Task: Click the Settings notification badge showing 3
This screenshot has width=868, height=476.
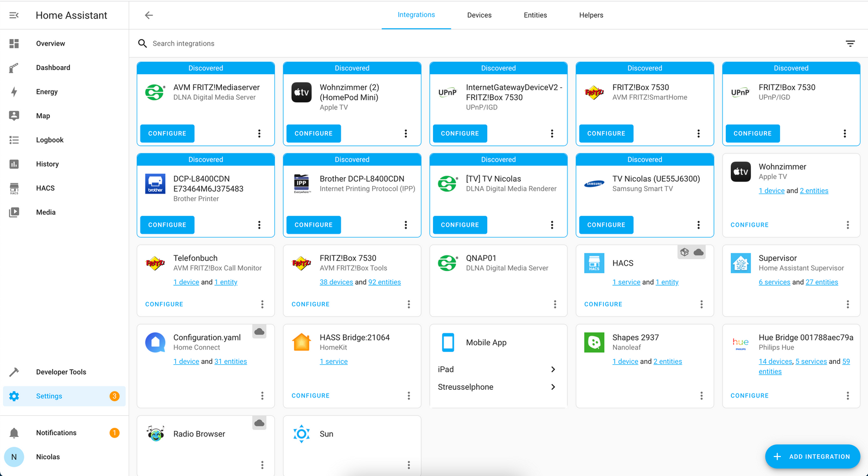Action: (114, 396)
